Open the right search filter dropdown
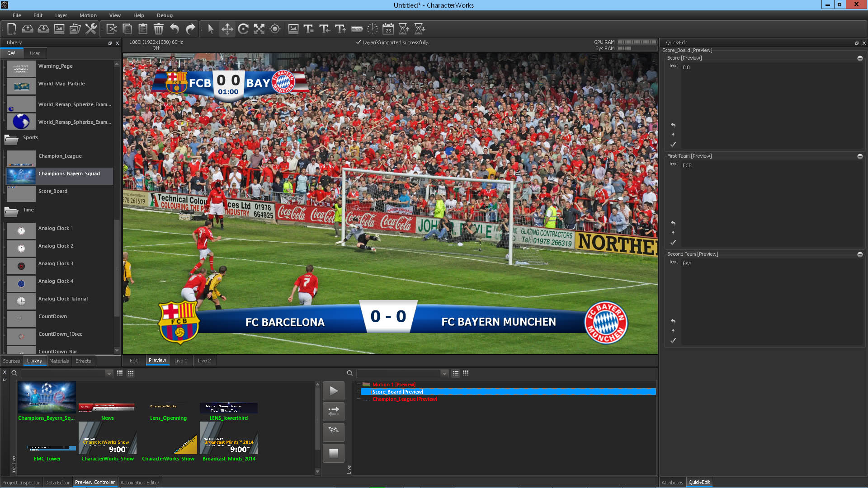This screenshot has width=868, height=488. [x=444, y=373]
